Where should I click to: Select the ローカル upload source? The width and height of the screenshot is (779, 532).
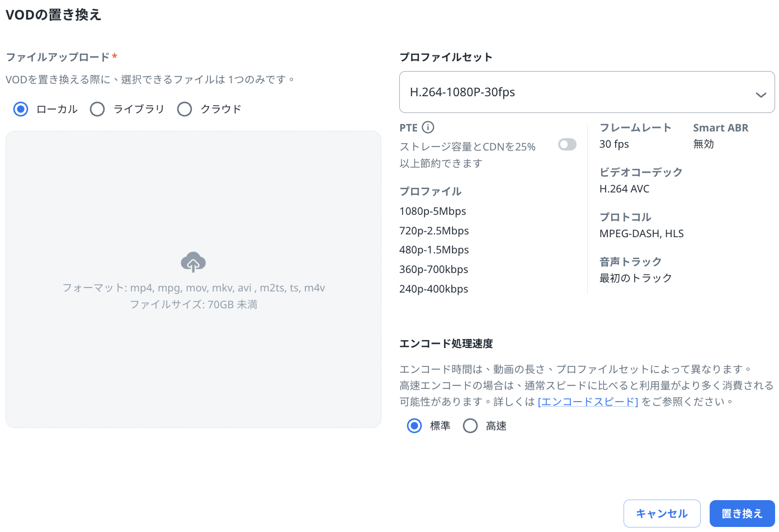tap(21, 109)
